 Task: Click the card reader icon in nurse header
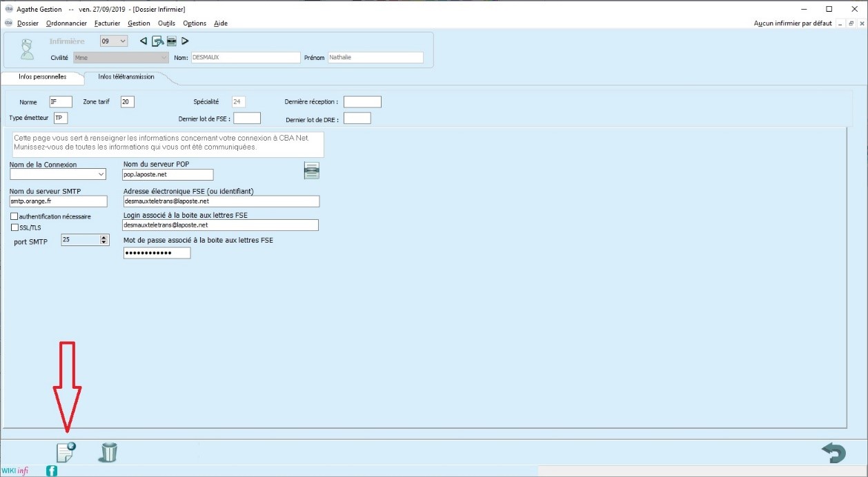(x=172, y=41)
